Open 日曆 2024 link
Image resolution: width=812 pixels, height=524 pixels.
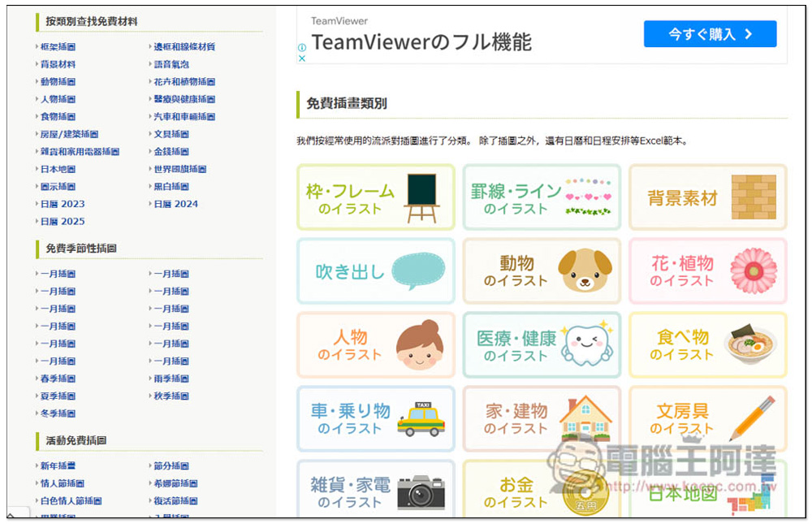(176, 204)
